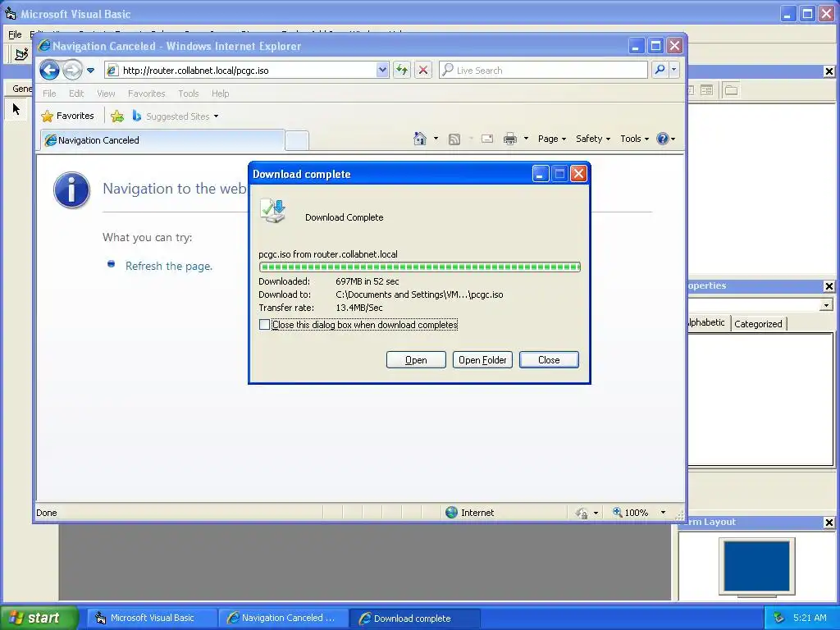Click the VB toolbar icon beneath File menu
Screen dimensions: 840x630
tap(21, 54)
